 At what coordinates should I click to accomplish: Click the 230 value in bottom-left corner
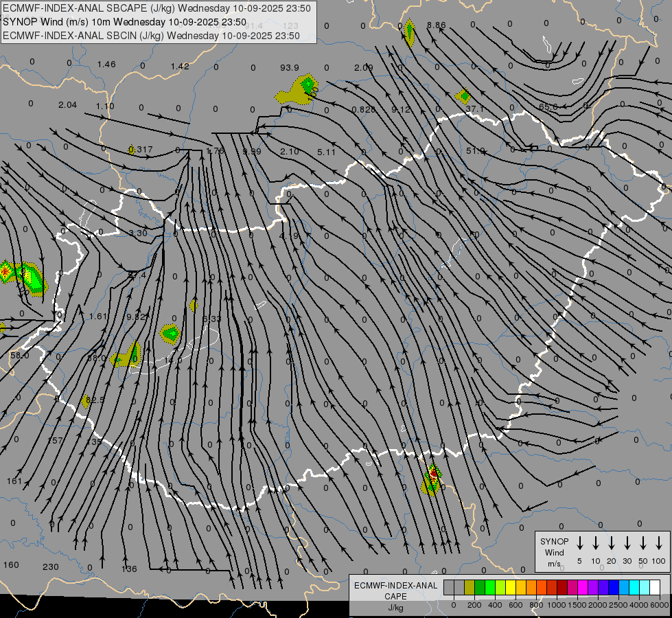[x=51, y=566]
